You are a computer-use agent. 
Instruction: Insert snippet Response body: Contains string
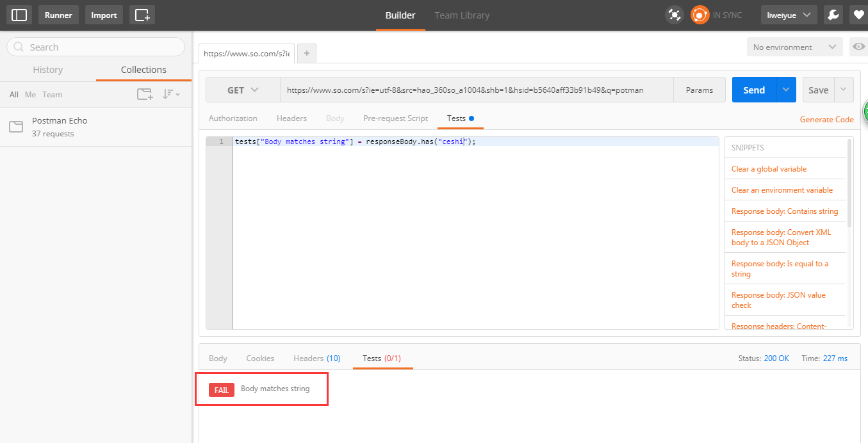pos(785,211)
